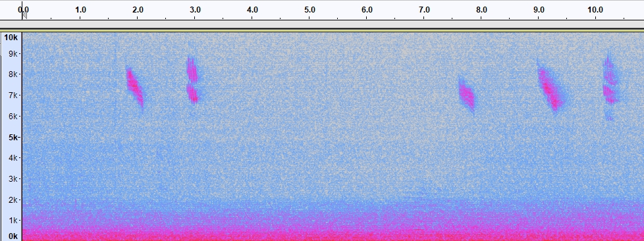Click the 9k label on the frequency scale
The height and width of the screenshot is (241, 644).
click(13, 54)
